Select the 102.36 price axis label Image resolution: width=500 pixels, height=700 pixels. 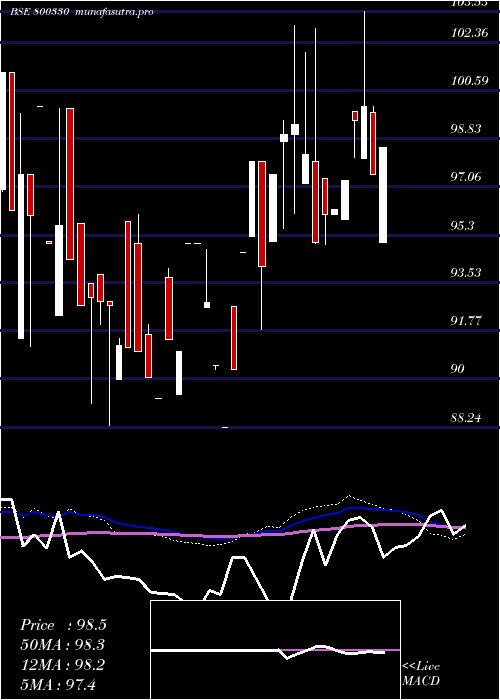point(469,33)
